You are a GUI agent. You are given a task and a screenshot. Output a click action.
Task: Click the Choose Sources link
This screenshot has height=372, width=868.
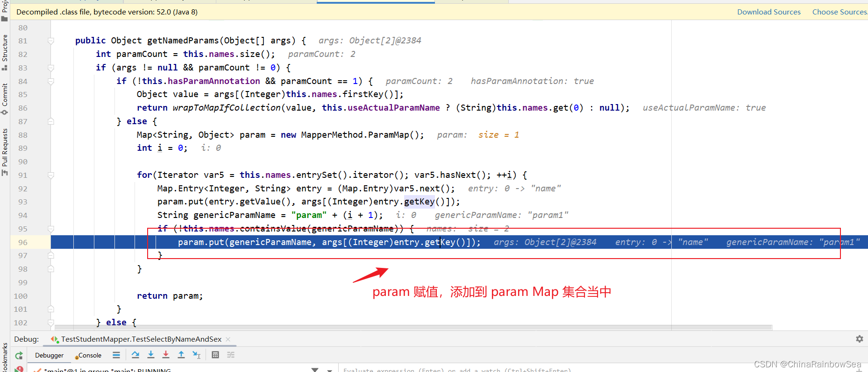tap(840, 12)
